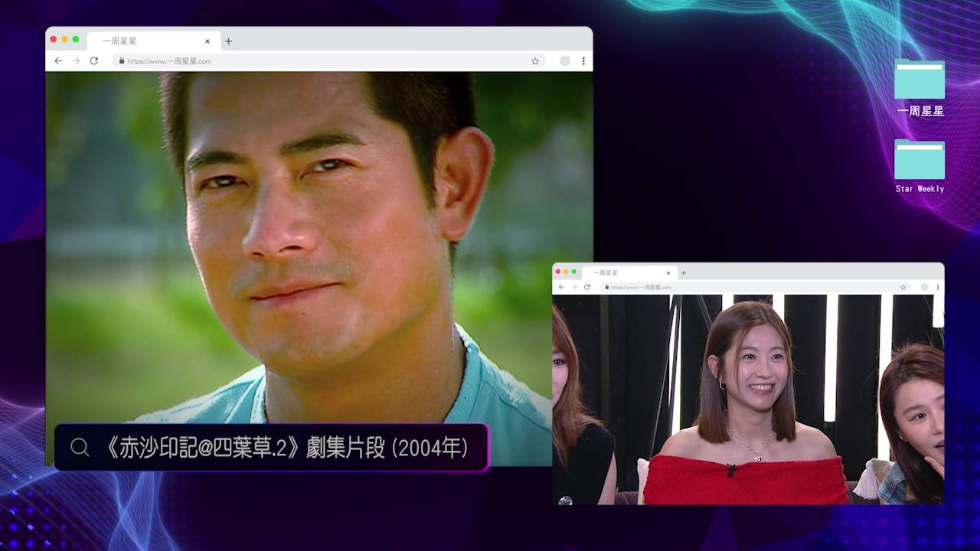Screen dimensions: 980x551
Task: Add a new tab in the large browser window
Action: (x=228, y=41)
